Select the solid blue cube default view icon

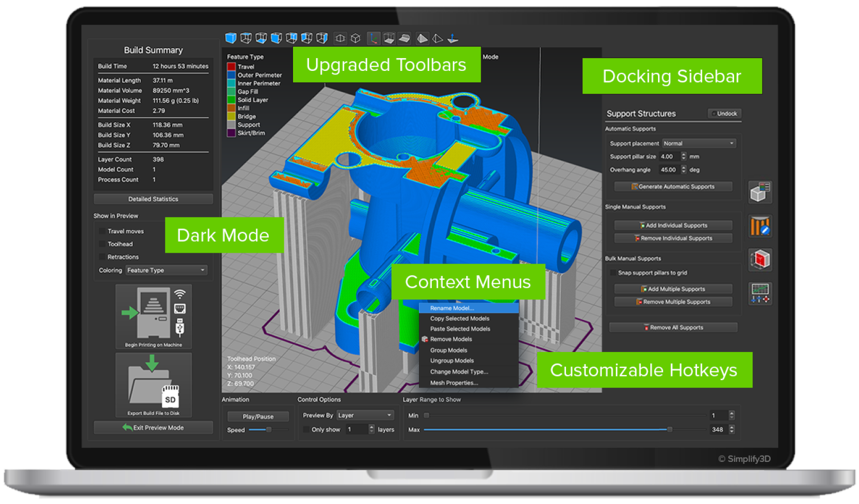(231, 38)
